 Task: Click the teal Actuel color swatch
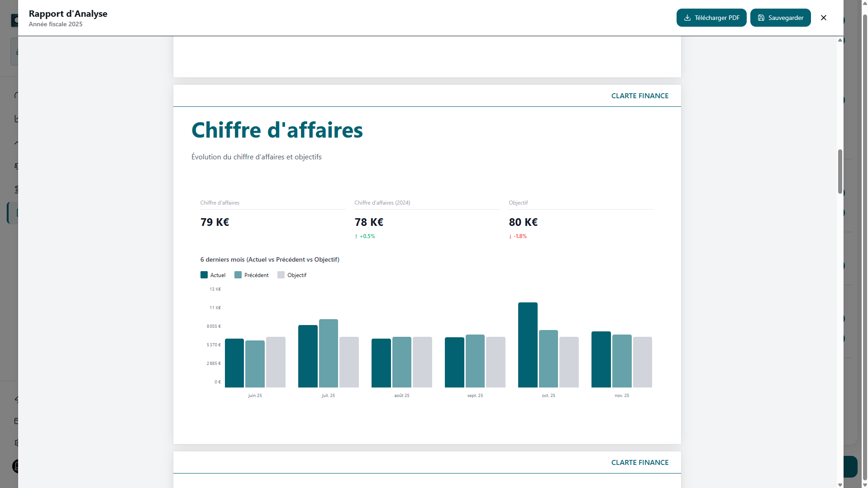203,275
